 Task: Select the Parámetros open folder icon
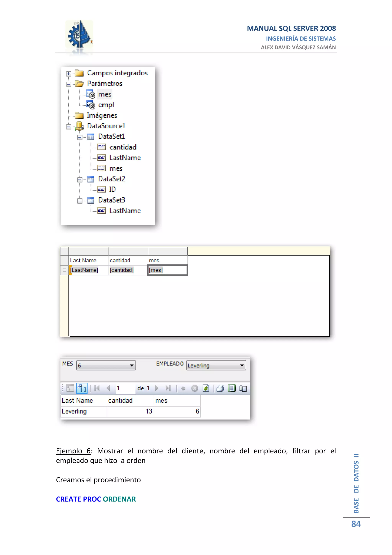[x=79, y=84]
